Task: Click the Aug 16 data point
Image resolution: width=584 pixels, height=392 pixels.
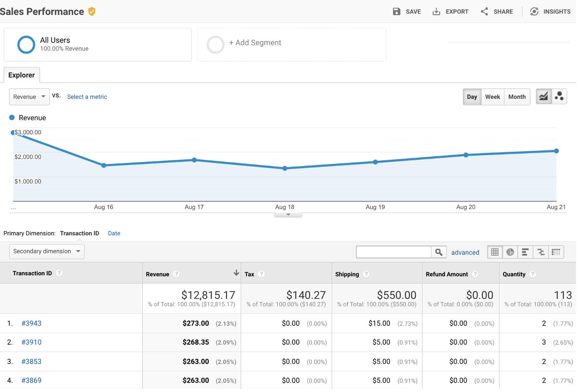Action: [x=104, y=165]
